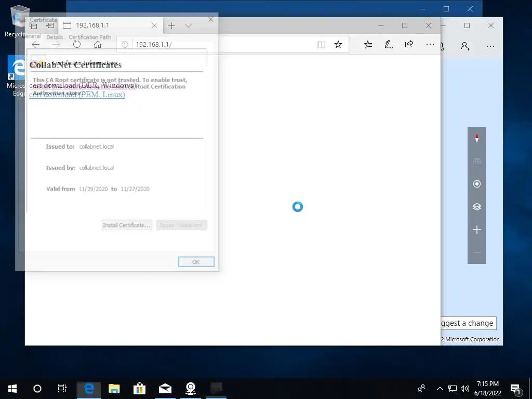
Task: Open the add notes pen tool
Action: click(x=389, y=45)
